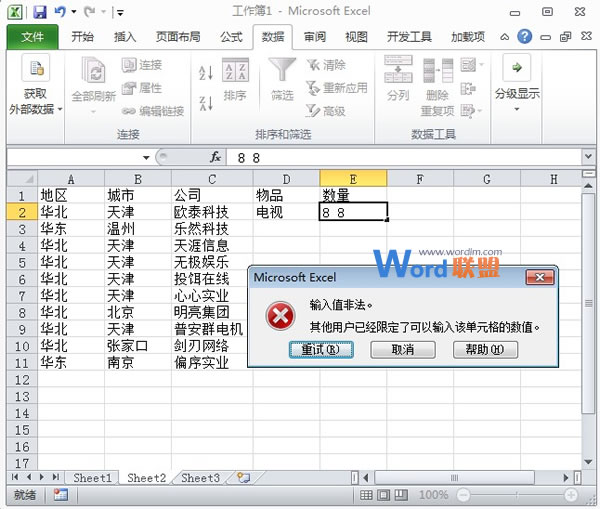Viewport: 600px width, 509px height.
Task: Switch to the Developer ribbon tab
Action: click(x=409, y=37)
